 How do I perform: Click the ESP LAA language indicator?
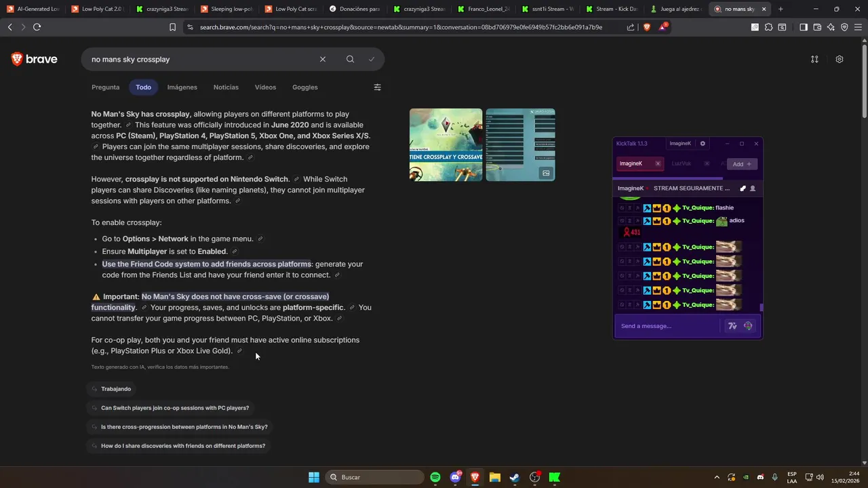coord(792,477)
